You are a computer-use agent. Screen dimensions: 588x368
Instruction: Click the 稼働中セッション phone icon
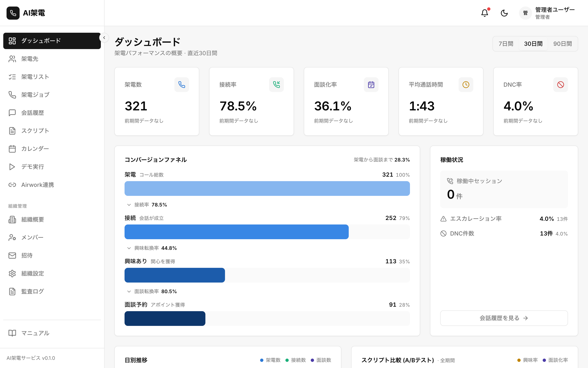(x=450, y=181)
